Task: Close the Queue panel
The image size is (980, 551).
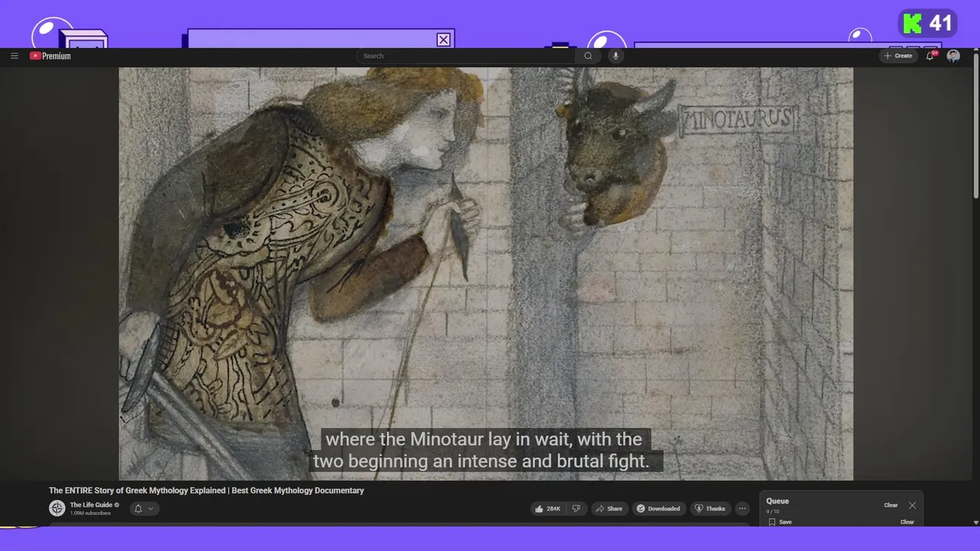Action: pyautogui.click(x=912, y=505)
